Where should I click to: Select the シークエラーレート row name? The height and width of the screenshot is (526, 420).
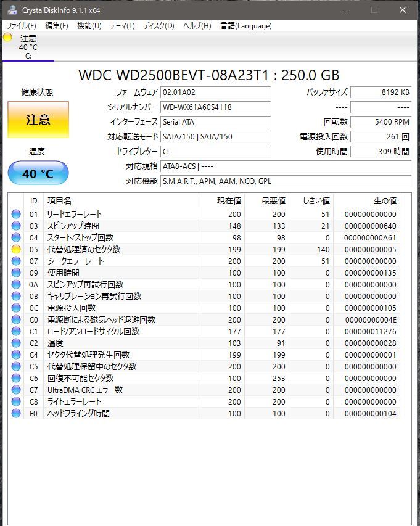[75, 261]
